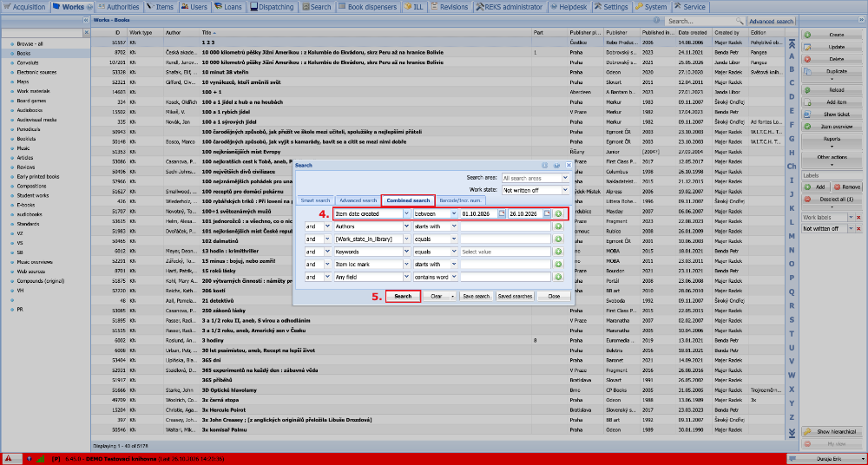Add a condition after the Any field row
The width and height of the screenshot is (868, 465).
point(558,278)
